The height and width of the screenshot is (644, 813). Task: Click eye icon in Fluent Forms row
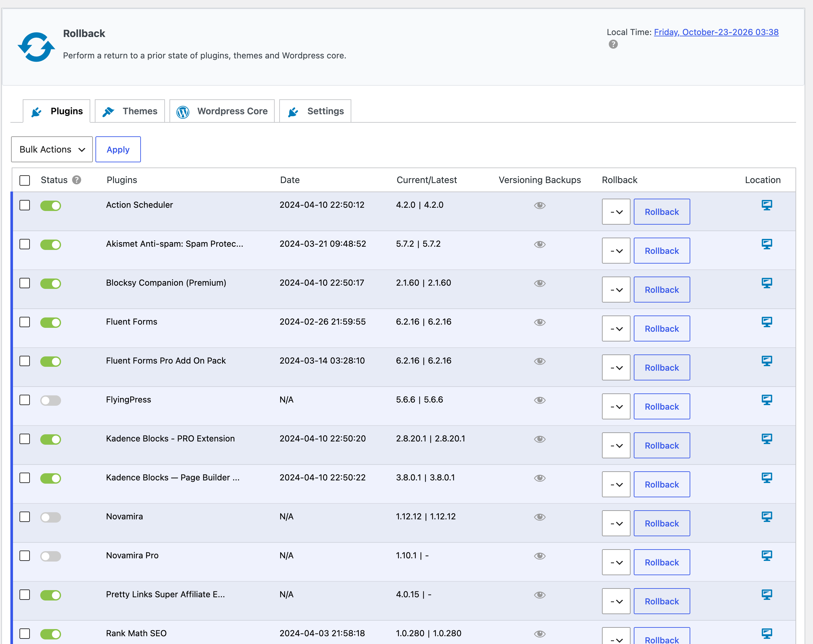tap(540, 322)
